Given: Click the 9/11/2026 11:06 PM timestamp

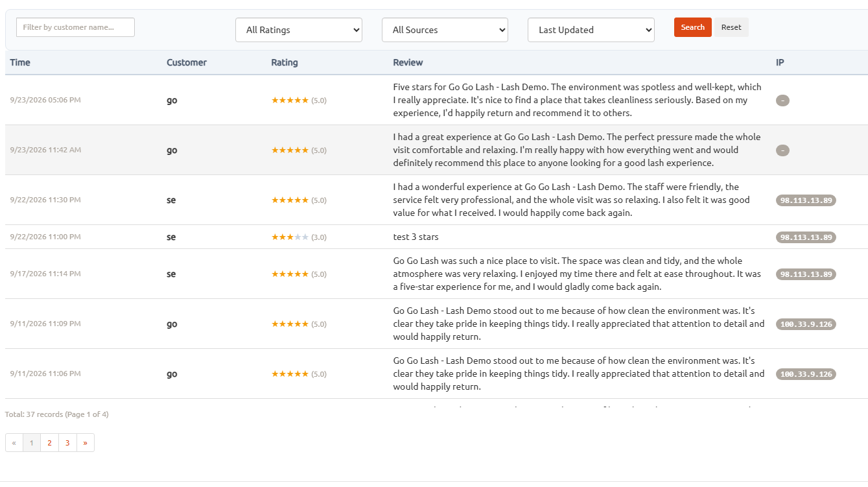Looking at the screenshot, I should (45, 374).
